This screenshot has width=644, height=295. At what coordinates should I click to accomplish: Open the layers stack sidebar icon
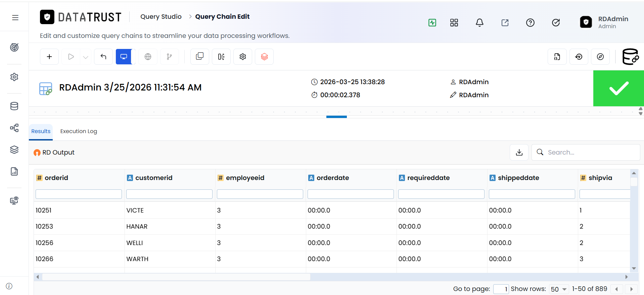coord(14,150)
